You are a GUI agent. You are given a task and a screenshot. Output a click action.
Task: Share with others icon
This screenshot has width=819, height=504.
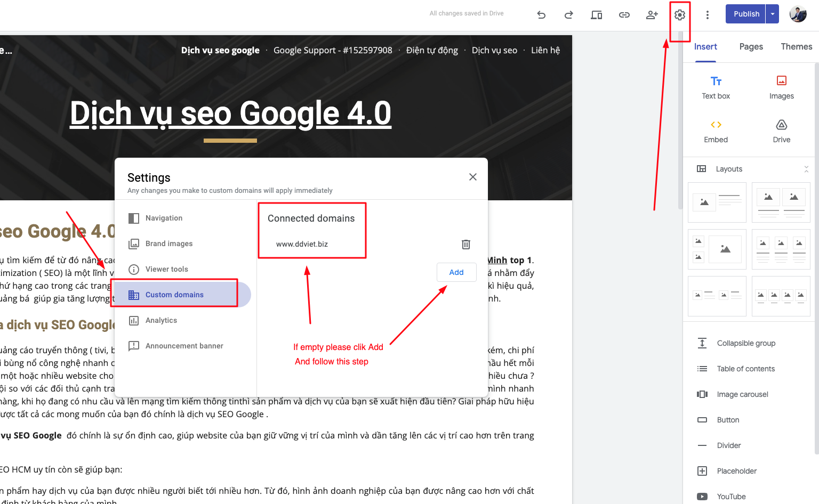click(652, 14)
